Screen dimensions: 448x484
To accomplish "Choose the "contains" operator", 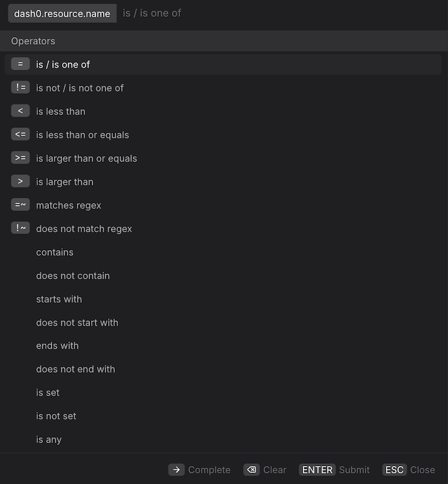I will [x=55, y=252].
